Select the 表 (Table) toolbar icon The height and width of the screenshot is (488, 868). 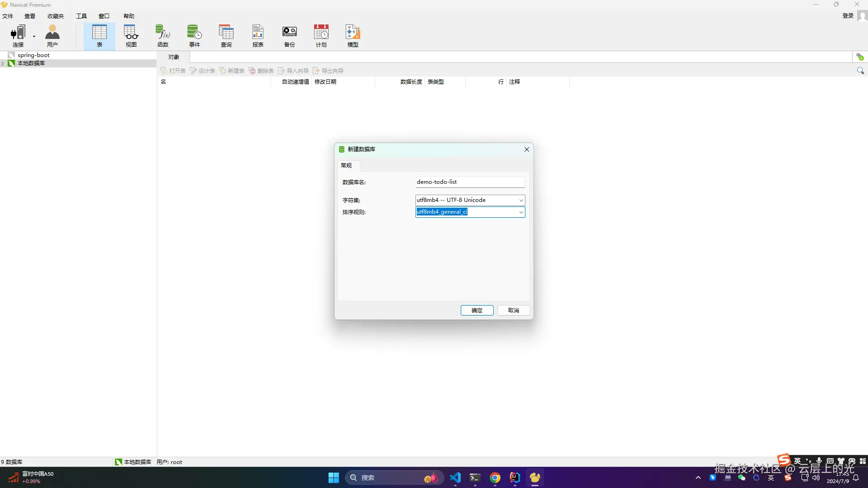[100, 36]
